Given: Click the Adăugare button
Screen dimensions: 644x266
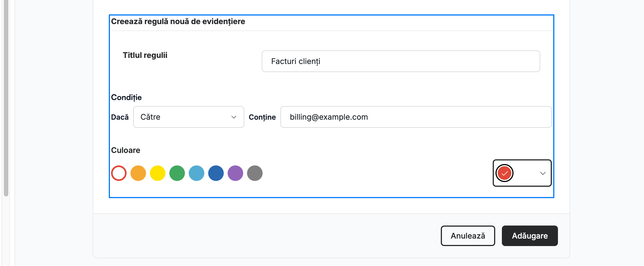Looking at the screenshot, I should point(530,236).
